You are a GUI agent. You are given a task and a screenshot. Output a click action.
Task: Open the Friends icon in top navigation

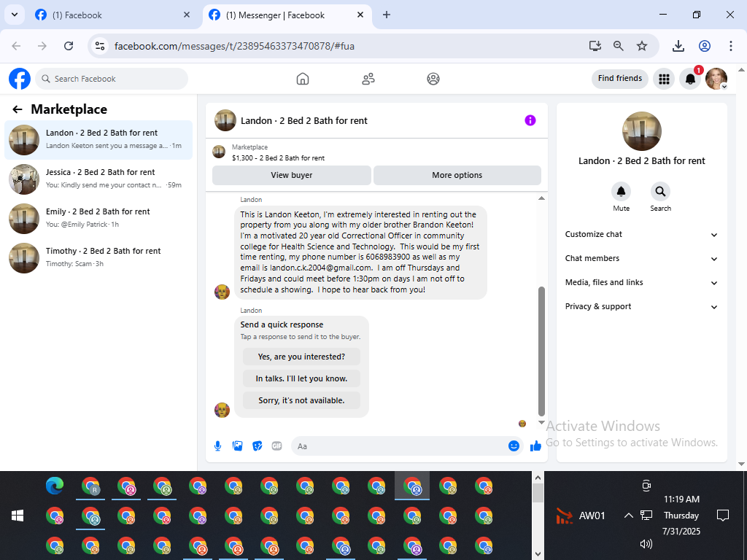368,79
